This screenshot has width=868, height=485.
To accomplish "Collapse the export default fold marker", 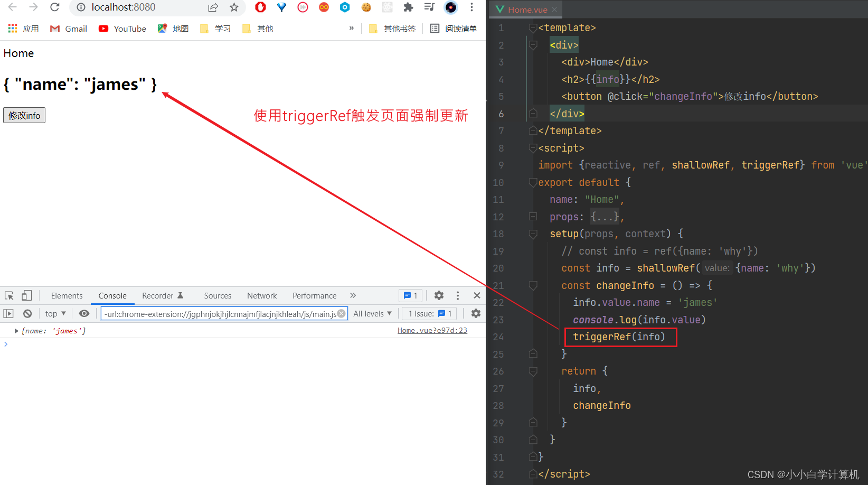I will pyautogui.click(x=533, y=182).
